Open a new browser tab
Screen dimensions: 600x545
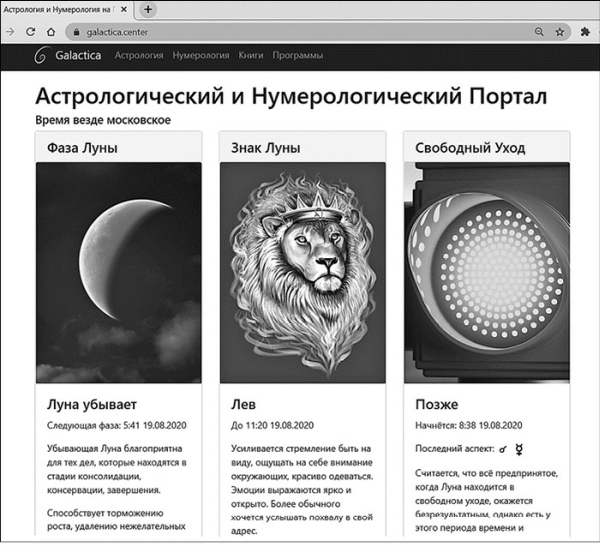148,9
